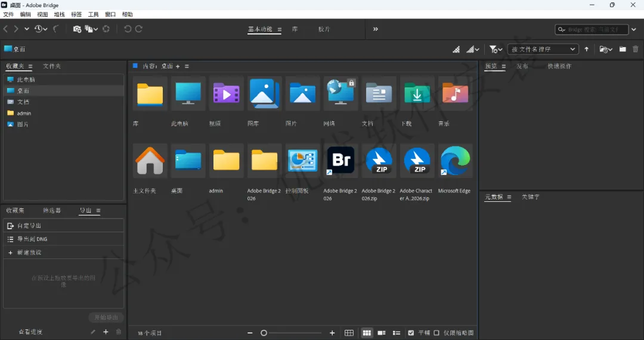Screen dimensions: 644x340
Task: Rotate 90 degrees clockwise
Action: 139,29
